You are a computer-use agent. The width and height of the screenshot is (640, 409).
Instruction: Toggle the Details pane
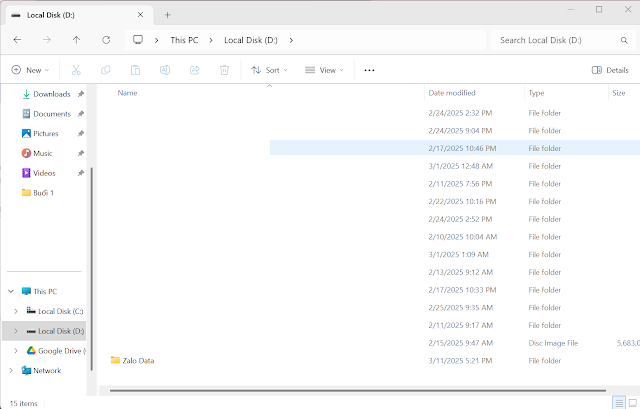coord(610,70)
